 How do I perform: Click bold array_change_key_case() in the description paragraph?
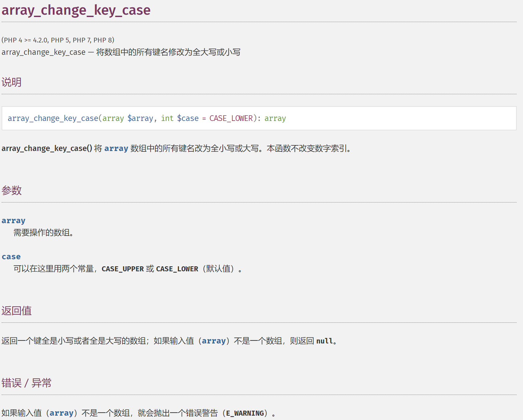point(47,148)
